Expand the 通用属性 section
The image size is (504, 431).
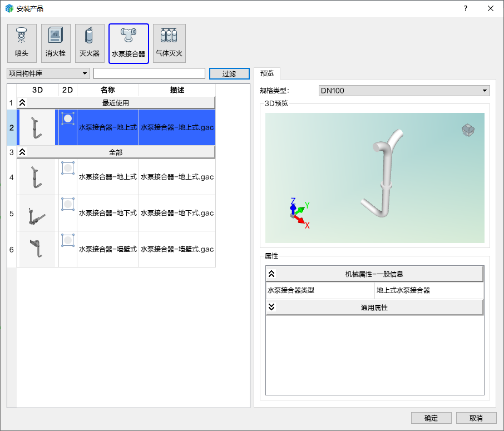271,307
